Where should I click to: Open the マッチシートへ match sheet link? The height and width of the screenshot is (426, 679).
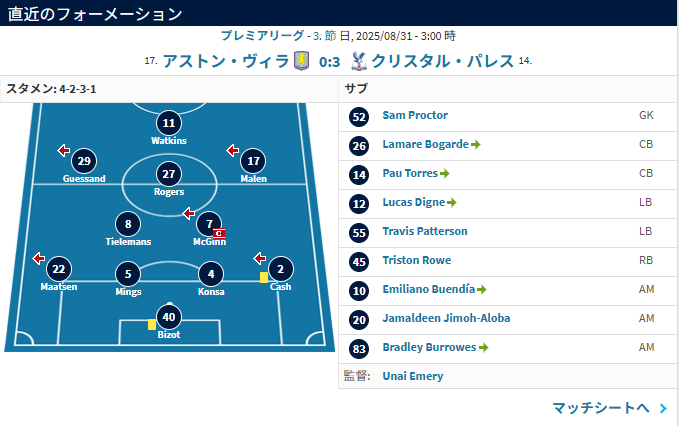point(601,408)
